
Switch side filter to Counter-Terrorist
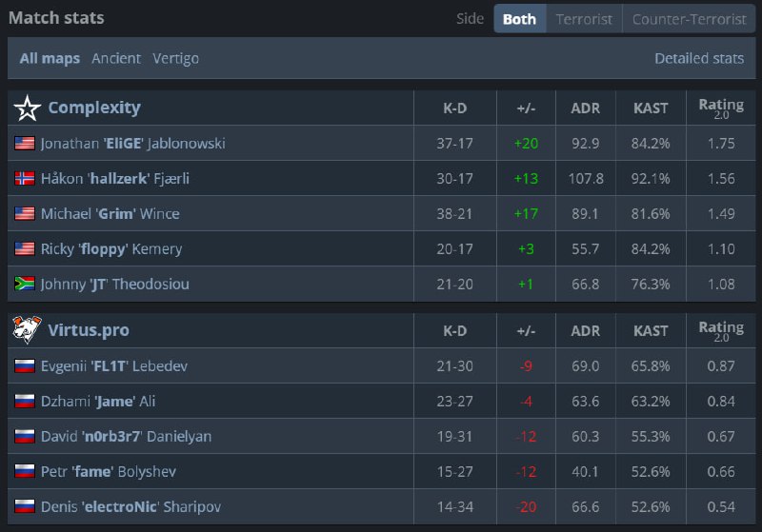point(689,19)
